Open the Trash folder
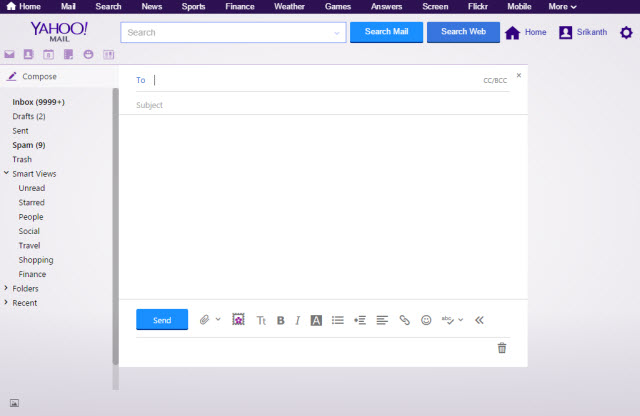Viewport: 640px width, 416px height. click(x=22, y=159)
